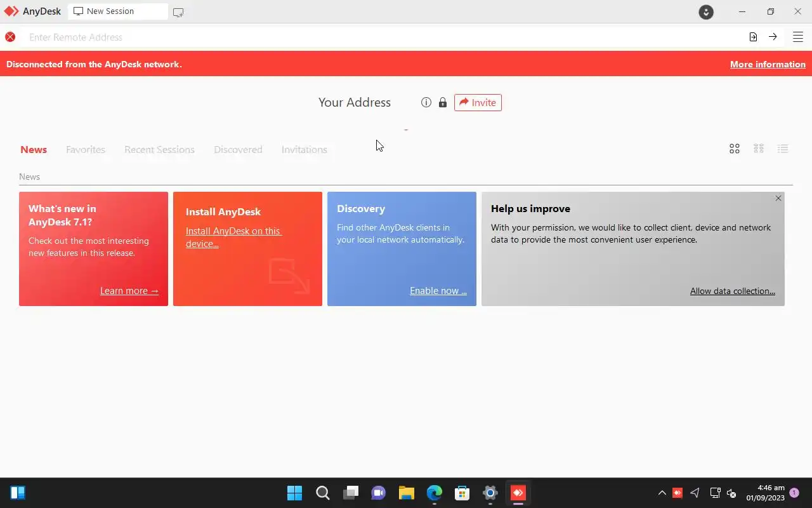This screenshot has height=508, width=812.
Task: Click the Learn more link
Action: pyautogui.click(x=129, y=291)
